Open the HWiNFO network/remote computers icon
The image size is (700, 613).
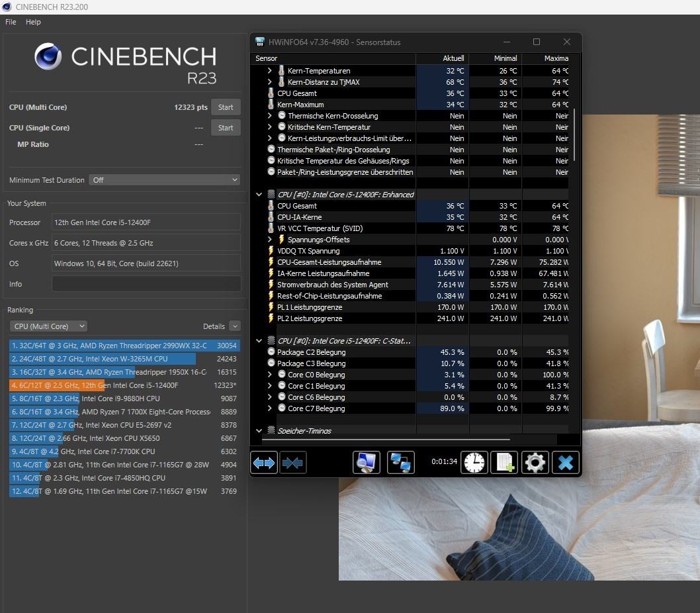tap(400, 463)
